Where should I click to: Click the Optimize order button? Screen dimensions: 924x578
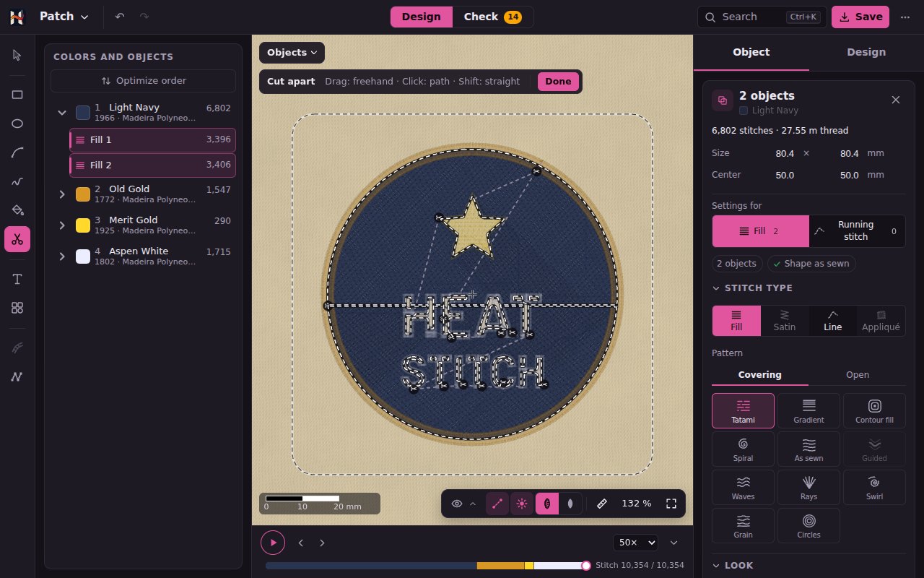pyautogui.click(x=143, y=81)
